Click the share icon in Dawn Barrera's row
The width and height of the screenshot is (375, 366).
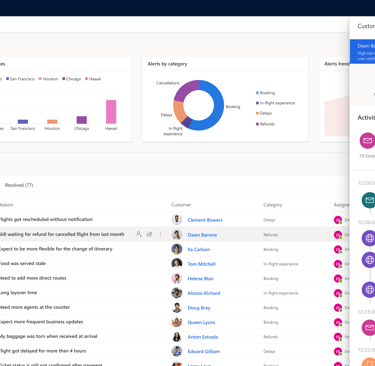[150, 234]
